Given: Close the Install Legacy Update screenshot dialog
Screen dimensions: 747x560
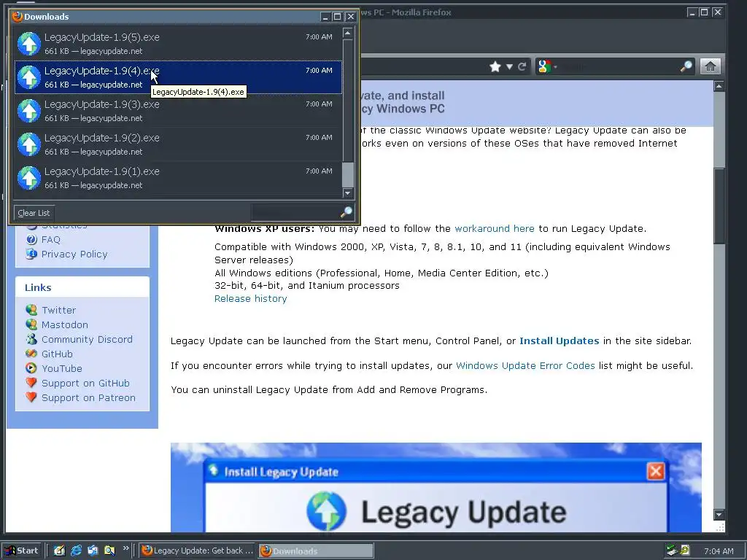Looking at the screenshot, I should coord(656,472).
